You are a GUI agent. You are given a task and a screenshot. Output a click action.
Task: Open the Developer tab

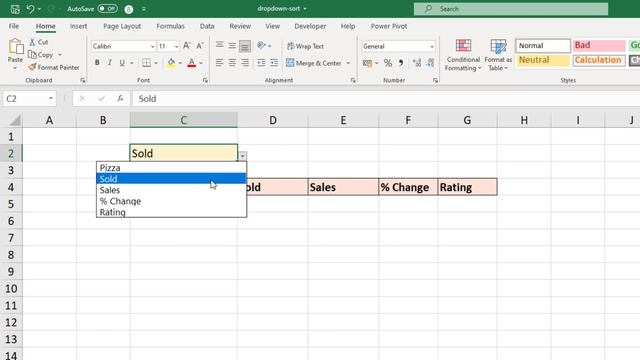(x=310, y=26)
